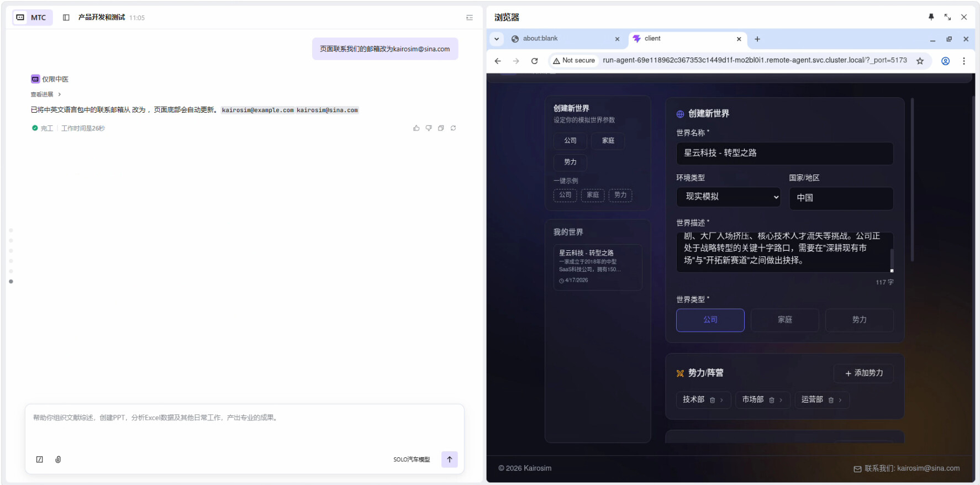Expand the 运营部 faction chevron

(x=840, y=400)
